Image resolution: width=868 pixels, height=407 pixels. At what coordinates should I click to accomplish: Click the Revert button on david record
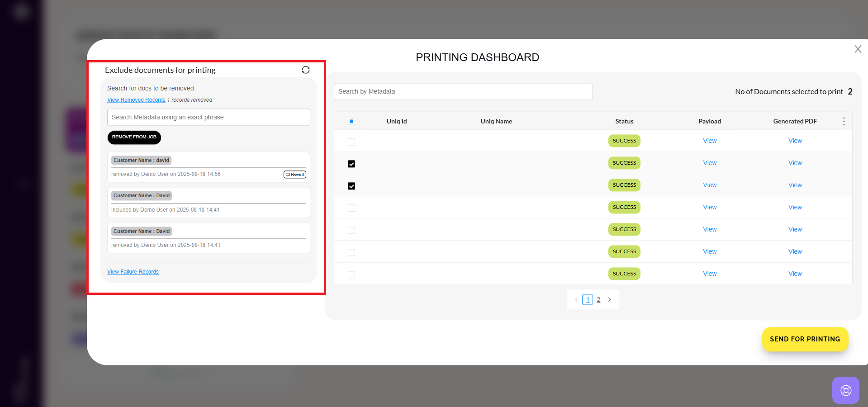(295, 175)
